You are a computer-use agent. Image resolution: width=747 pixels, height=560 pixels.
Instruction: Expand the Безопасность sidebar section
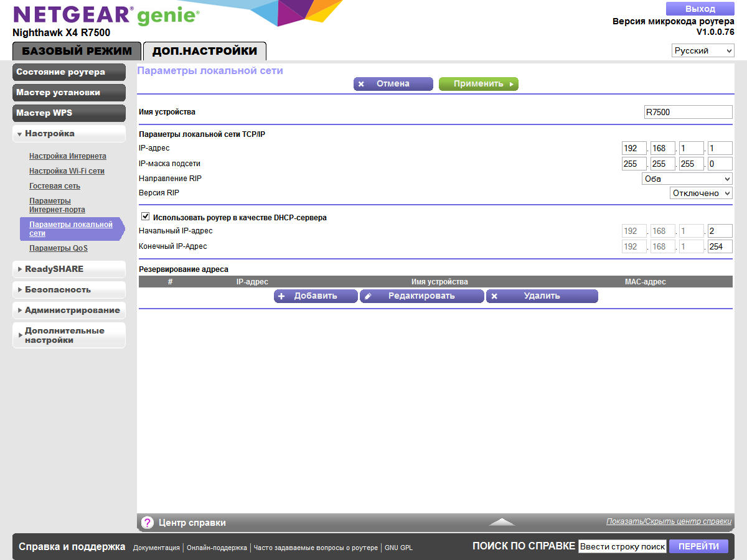[x=69, y=290]
